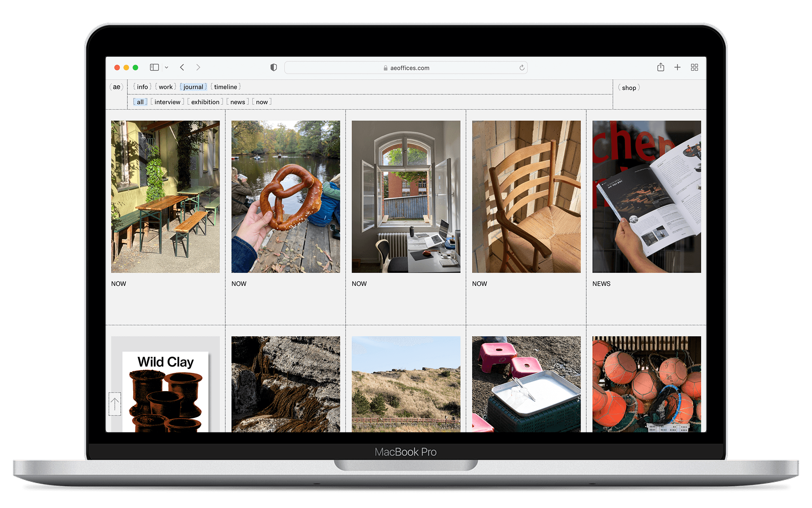The width and height of the screenshot is (812, 508).
Task: Go forward with the right arrow
Action: [198, 67]
